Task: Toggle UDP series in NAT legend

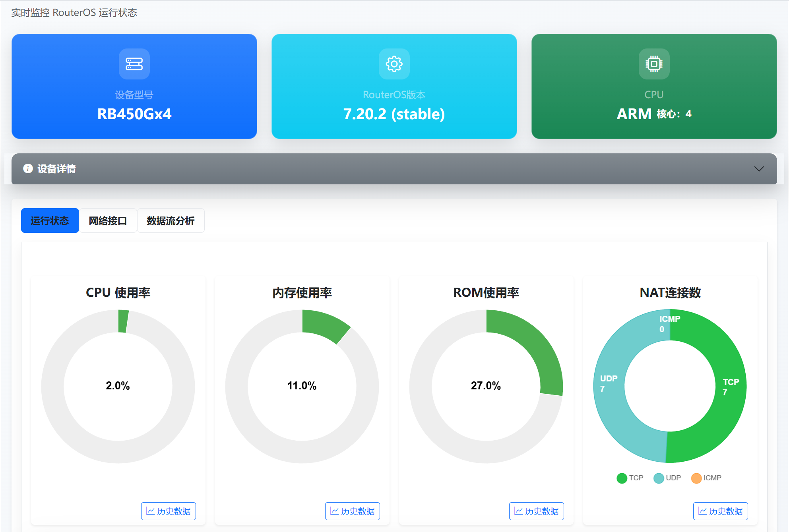Action: coord(667,478)
